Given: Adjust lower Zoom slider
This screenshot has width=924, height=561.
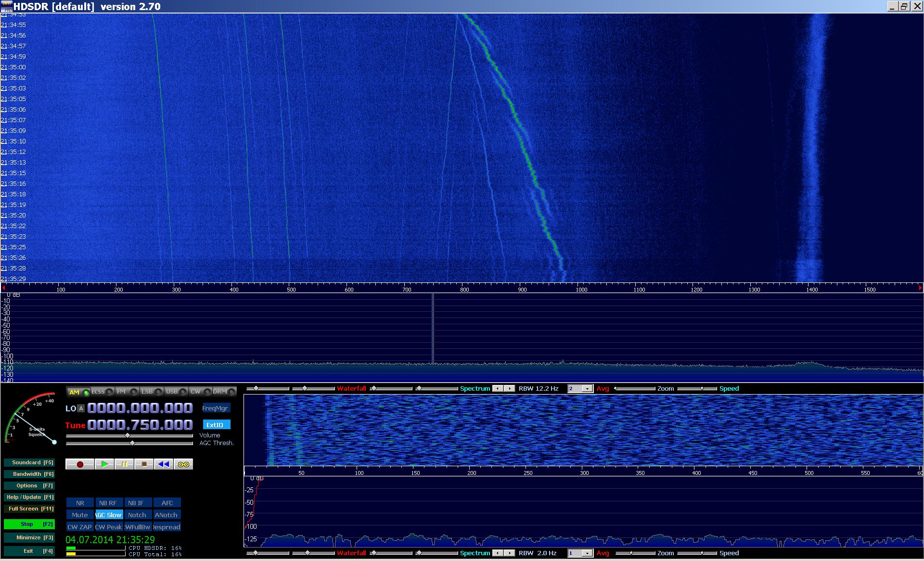Looking at the screenshot, I should pyautogui.click(x=635, y=553).
